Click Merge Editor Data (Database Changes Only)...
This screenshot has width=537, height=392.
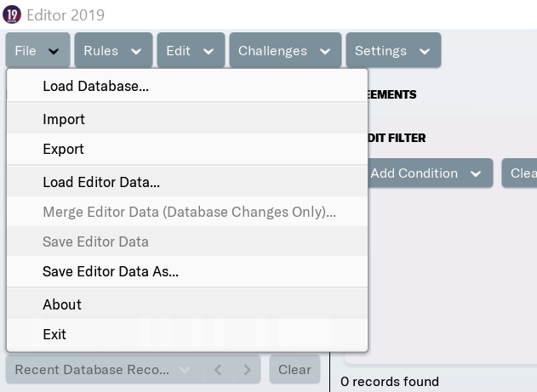[187, 212]
